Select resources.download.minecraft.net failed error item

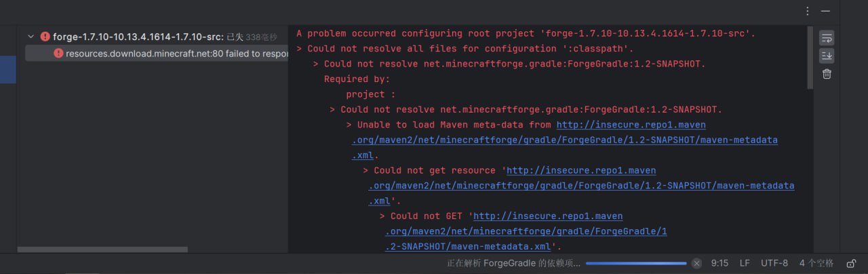[x=176, y=54]
